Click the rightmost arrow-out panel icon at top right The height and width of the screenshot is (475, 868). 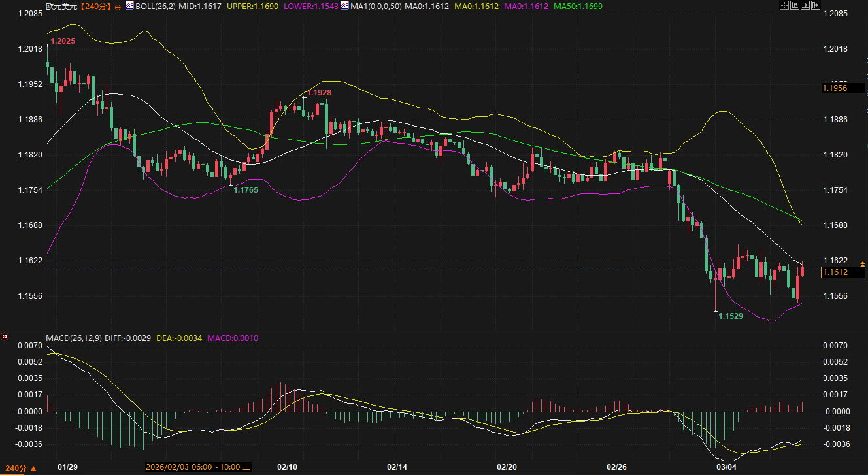[x=816, y=5]
